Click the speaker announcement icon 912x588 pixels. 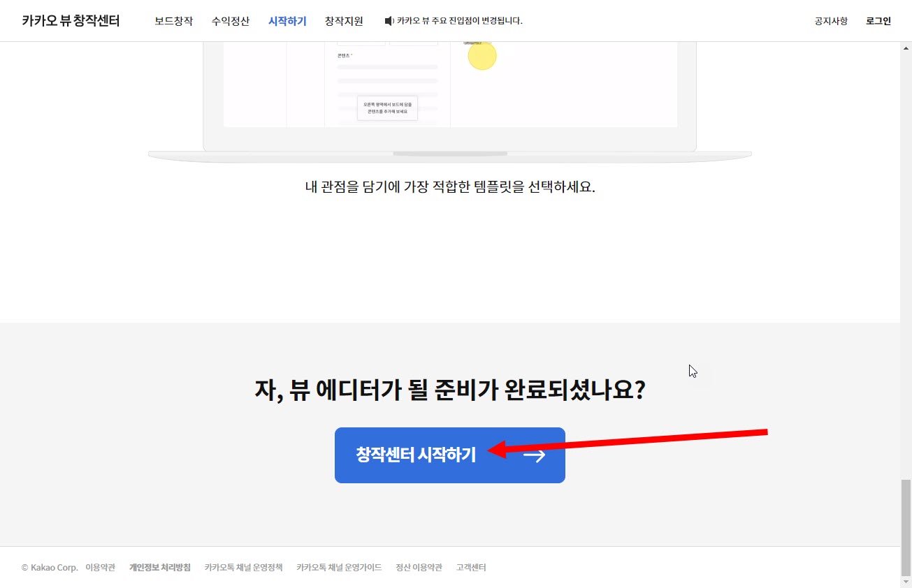point(389,21)
